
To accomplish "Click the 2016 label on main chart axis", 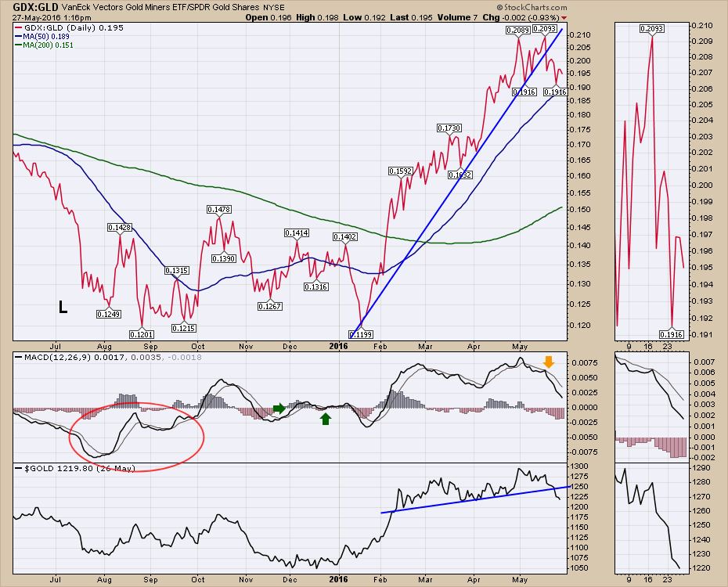I will point(338,346).
